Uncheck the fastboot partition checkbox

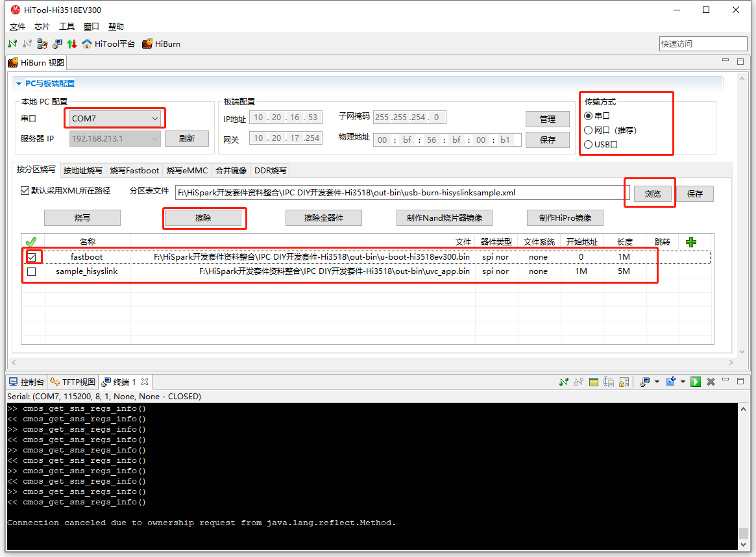(32, 257)
